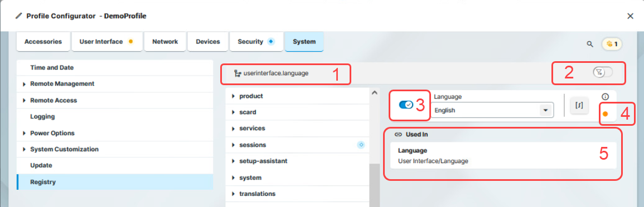Disable the Language parameter toggle
The image size is (644, 207).
point(406,105)
